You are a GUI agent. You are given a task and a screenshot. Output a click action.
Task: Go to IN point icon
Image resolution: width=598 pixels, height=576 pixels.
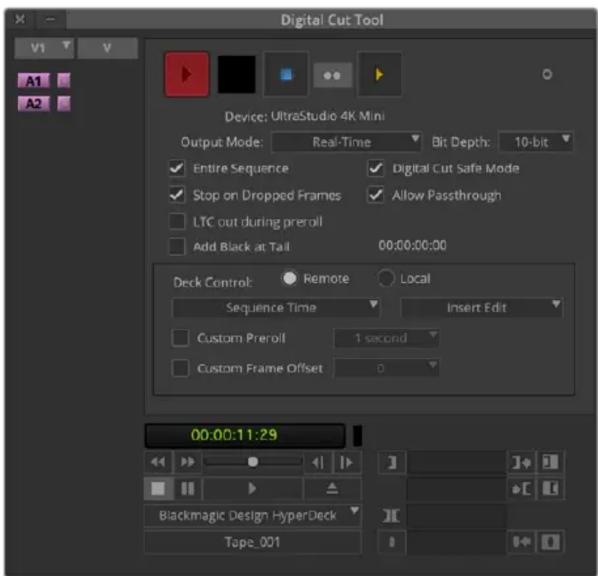pos(521,463)
